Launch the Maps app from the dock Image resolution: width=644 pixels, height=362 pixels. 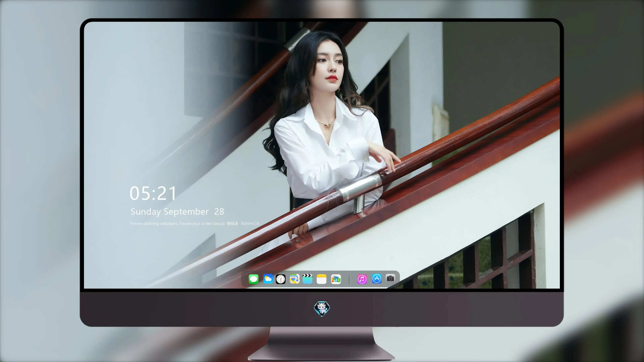click(294, 279)
